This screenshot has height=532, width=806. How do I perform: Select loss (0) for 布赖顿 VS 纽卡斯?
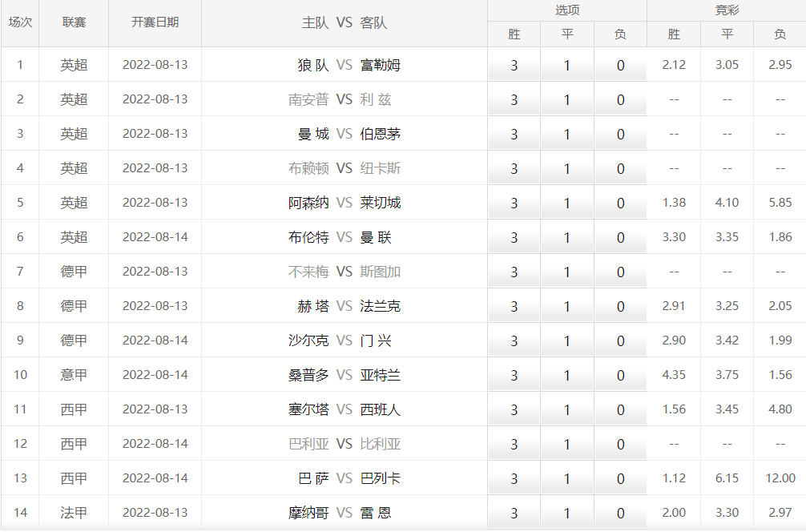pos(620,168)
